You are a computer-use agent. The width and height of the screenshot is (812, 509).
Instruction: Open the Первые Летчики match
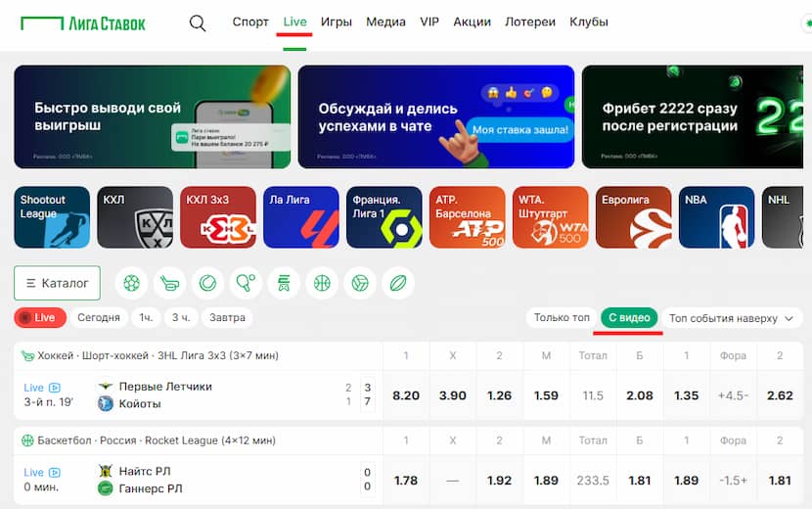point(165,387)
